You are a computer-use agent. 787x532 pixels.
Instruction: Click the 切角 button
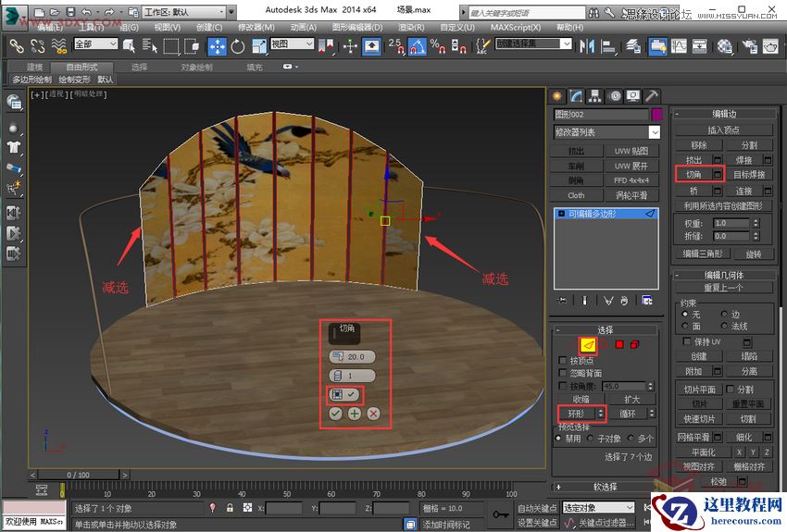tap(694, 175)
